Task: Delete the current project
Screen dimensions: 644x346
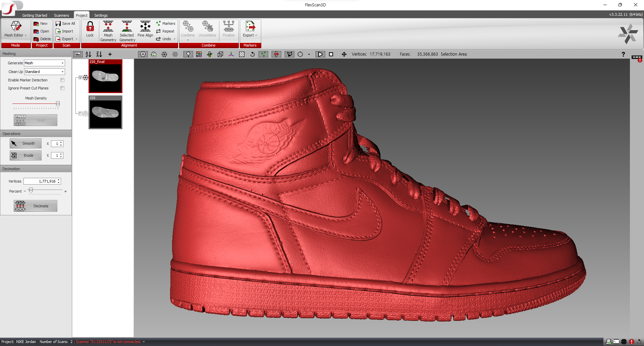Action: pyautogui.click(x=42, y=39)
